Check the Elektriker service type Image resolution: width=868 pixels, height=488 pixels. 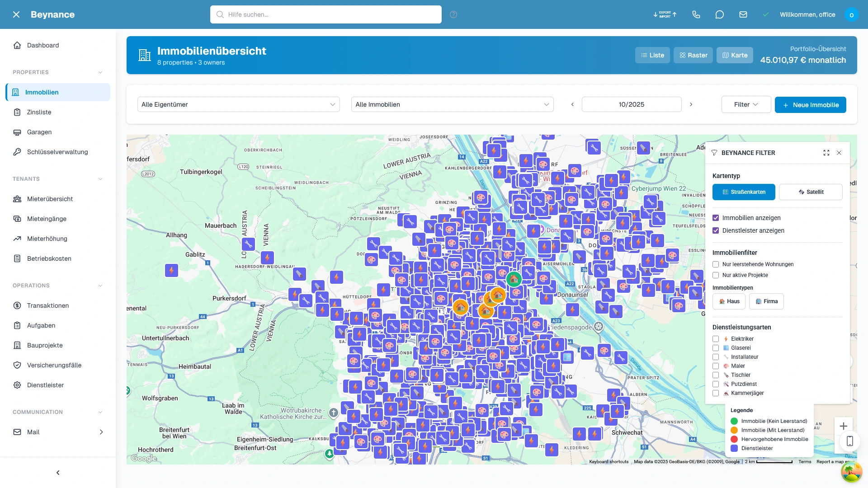[x=716, y=339]
